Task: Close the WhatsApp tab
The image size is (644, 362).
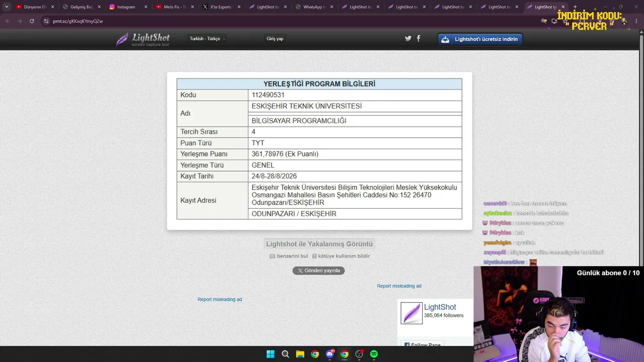Action: tap(331, 7)
